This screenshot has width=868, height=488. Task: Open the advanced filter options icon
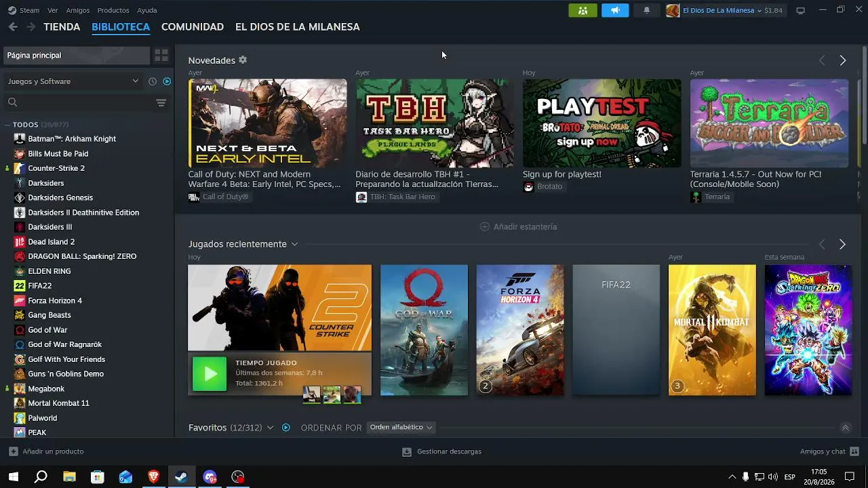161,102
